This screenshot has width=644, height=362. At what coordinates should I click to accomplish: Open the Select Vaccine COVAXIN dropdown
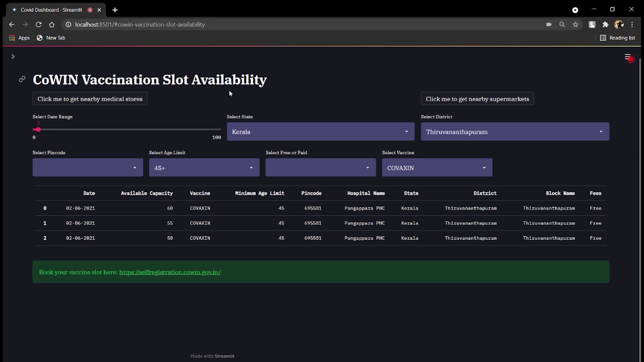point(437,168)
